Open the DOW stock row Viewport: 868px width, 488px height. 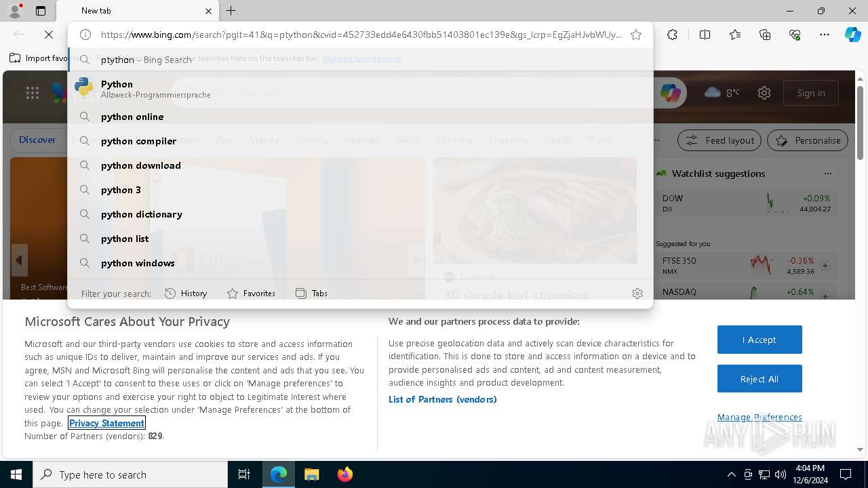747,203
